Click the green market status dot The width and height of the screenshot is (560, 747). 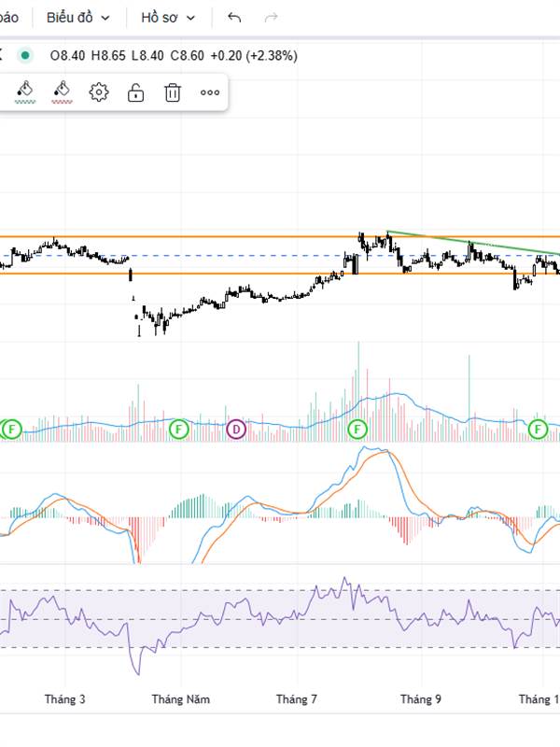click(25, 56)
